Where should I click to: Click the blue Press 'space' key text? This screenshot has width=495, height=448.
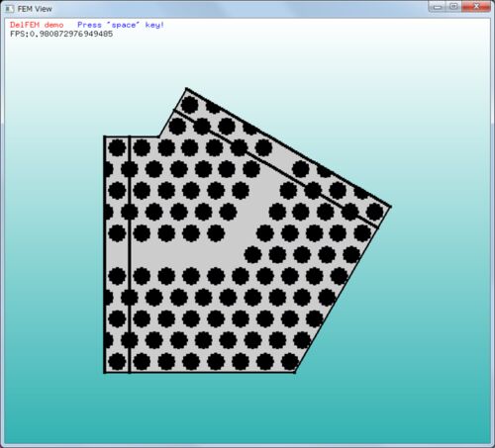(121, 25)
